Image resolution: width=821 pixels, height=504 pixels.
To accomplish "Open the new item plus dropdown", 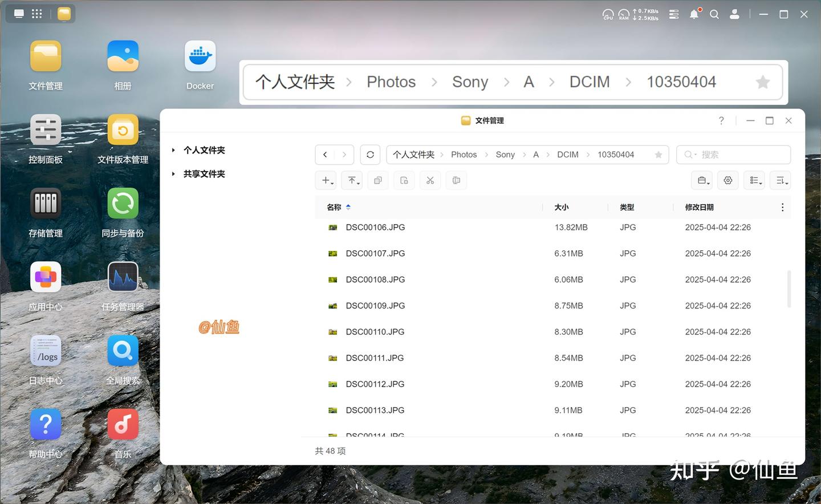I will pos(326,180).
